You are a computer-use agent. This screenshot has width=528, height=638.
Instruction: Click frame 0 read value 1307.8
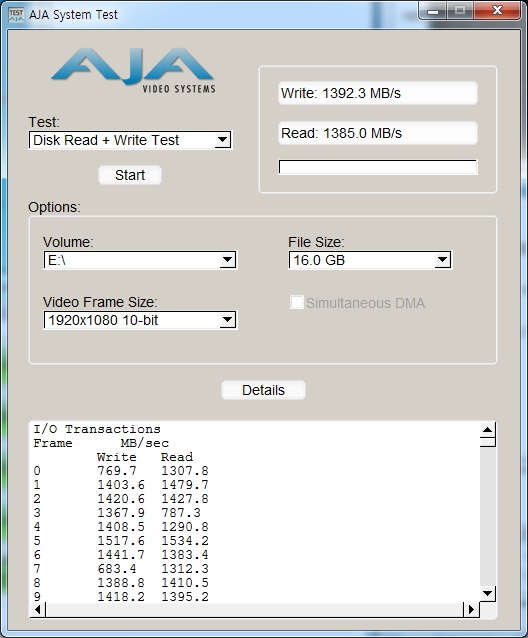point(185,471)
